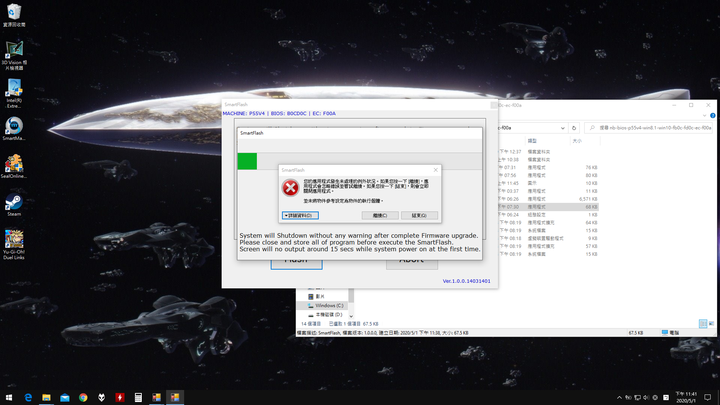Screen dimensions: 720x405
Task: Click the white animal-face taskbar icon
Action: click(101, 397)
